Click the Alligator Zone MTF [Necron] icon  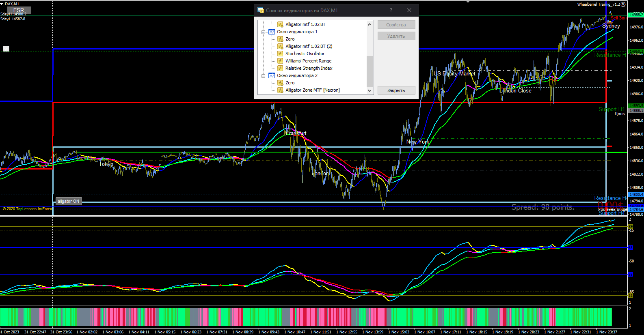(x=280, y=90)
